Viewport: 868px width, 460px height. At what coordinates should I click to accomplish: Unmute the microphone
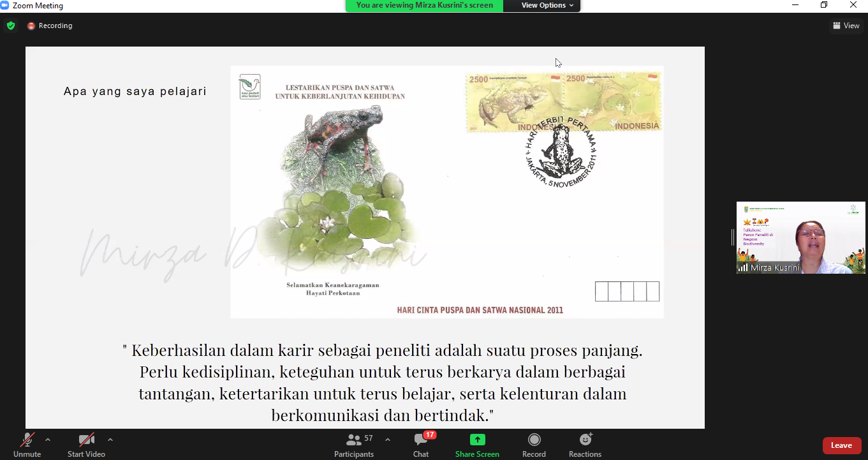[x=27, y=445]
